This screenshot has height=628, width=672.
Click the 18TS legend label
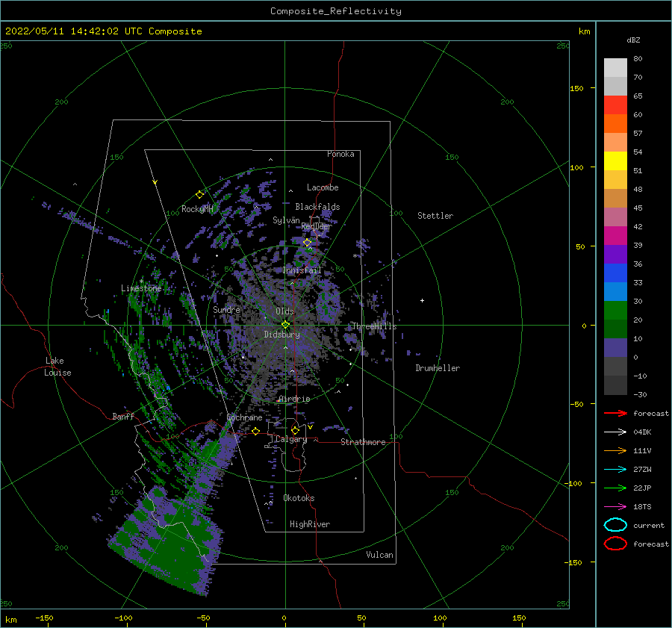[x=642, y=507]
